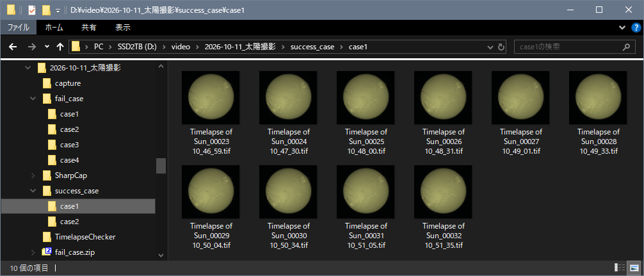Switch to the ホーム ribbon tab

coord(54,28)
